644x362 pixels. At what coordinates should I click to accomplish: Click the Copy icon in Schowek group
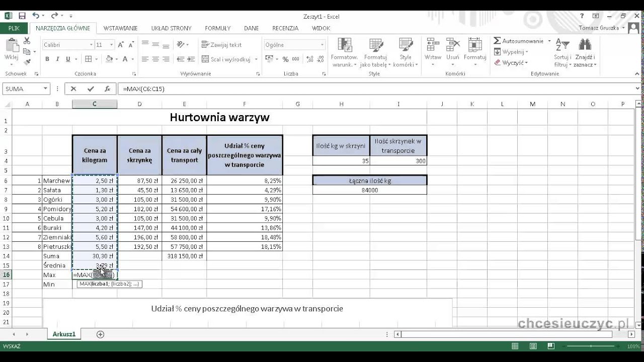point(27,51)
